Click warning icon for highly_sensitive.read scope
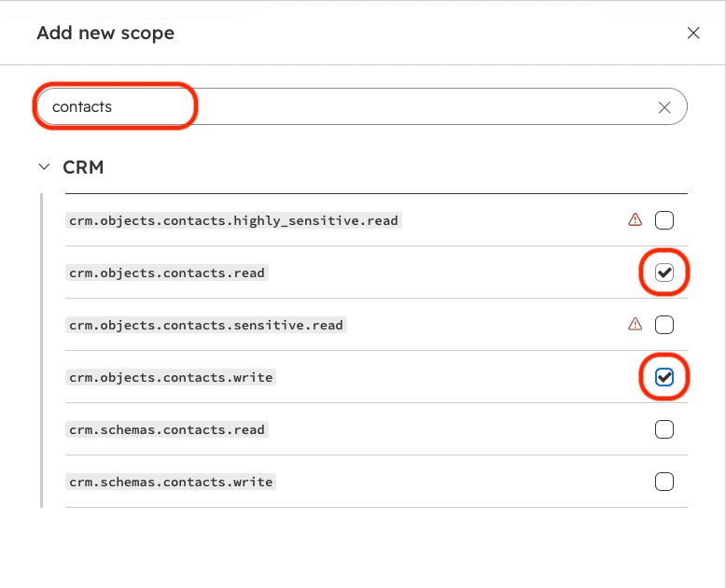This screenshot has width=726, height=588. (x=635, y=219)
